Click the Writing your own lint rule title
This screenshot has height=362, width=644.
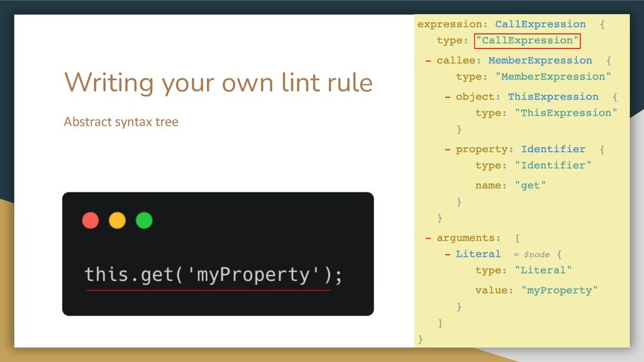pos(218,84)
